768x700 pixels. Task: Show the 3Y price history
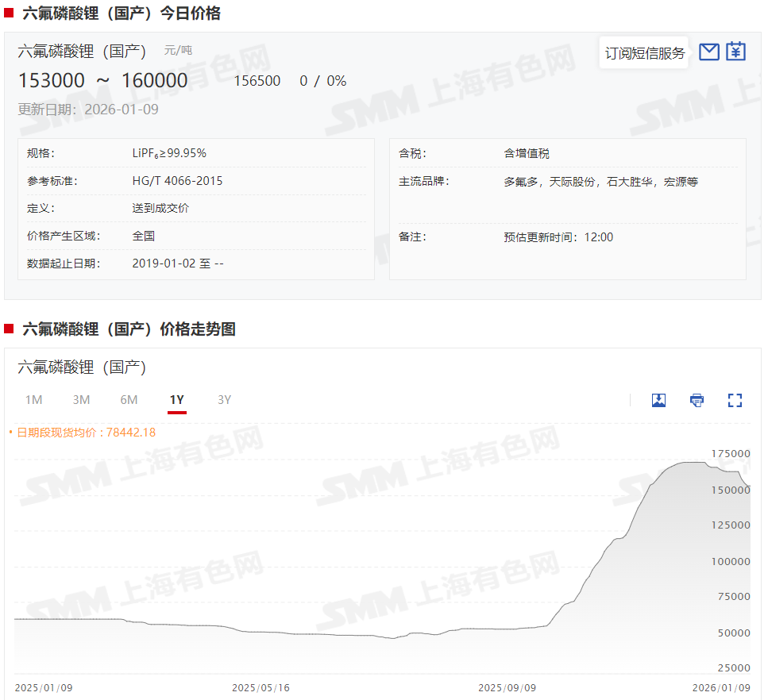click(224, 400)
